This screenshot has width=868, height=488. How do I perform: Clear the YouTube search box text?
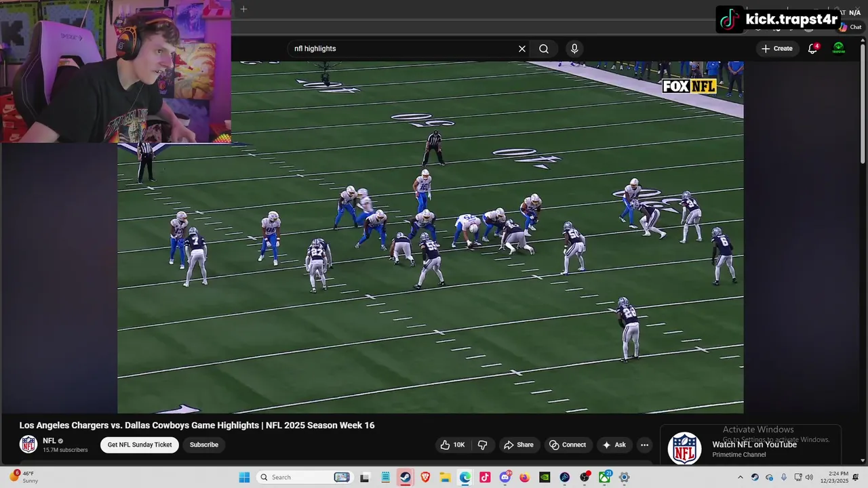pyautogui.click(x=522, y=49)
